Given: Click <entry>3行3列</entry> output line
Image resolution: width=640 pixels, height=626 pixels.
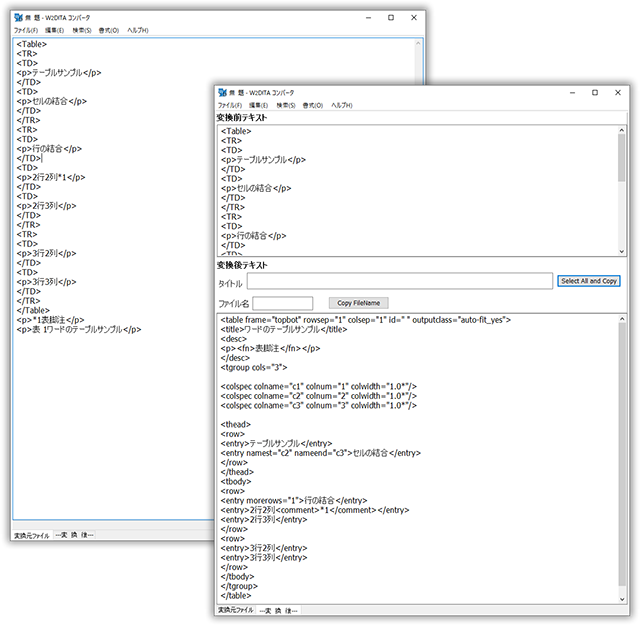Looking at the screenshot, I should [264, 557].
